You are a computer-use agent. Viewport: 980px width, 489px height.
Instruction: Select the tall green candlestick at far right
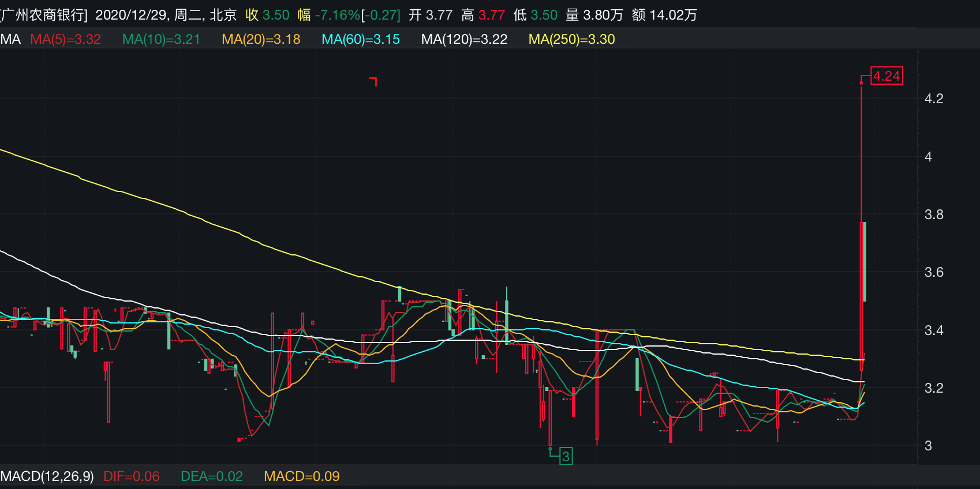[x=864, y=262]
